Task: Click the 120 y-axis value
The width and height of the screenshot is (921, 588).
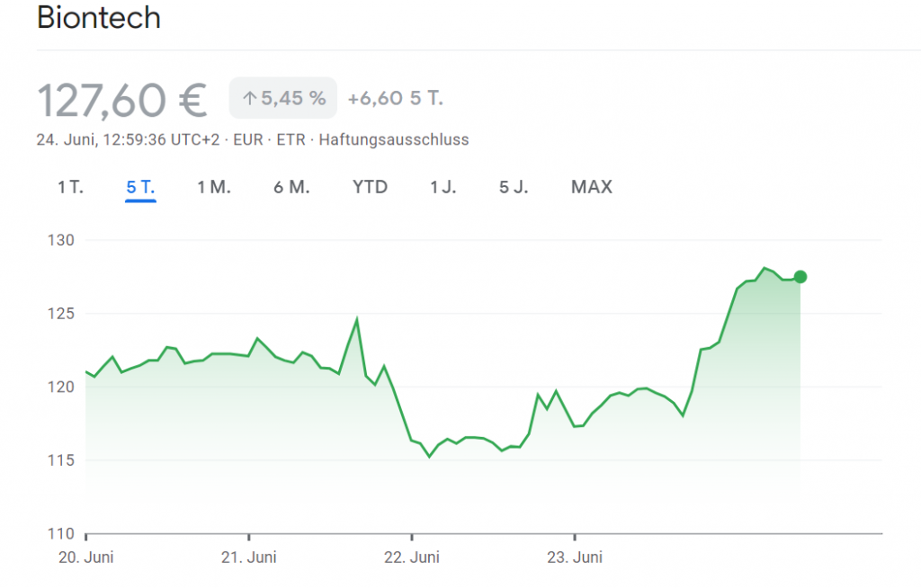Action: [x=61, y=388]
